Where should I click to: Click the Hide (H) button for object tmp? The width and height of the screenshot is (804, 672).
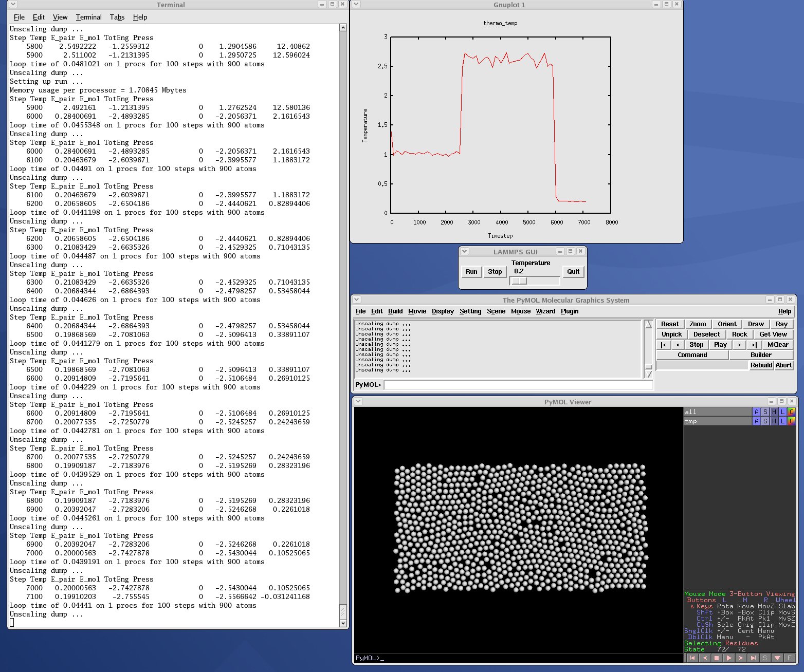pyautogui.click(x=774, y=421)
